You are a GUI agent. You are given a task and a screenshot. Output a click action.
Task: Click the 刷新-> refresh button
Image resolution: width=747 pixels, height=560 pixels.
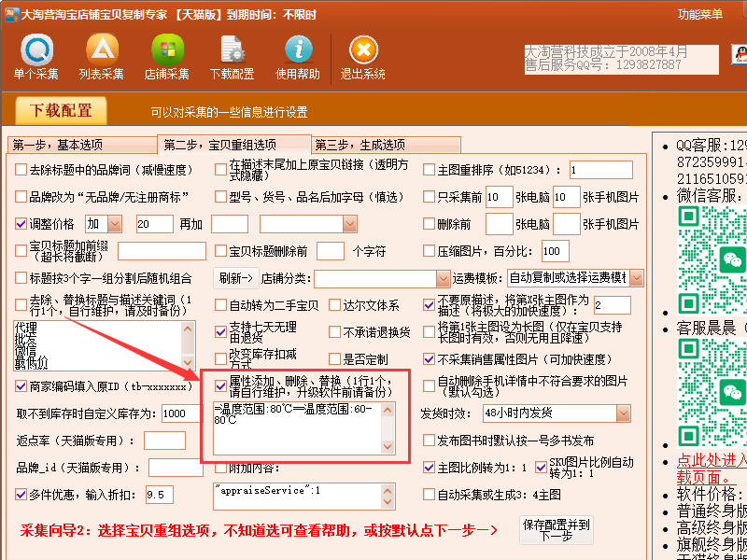pyautogui.click(x=236, y=278)
